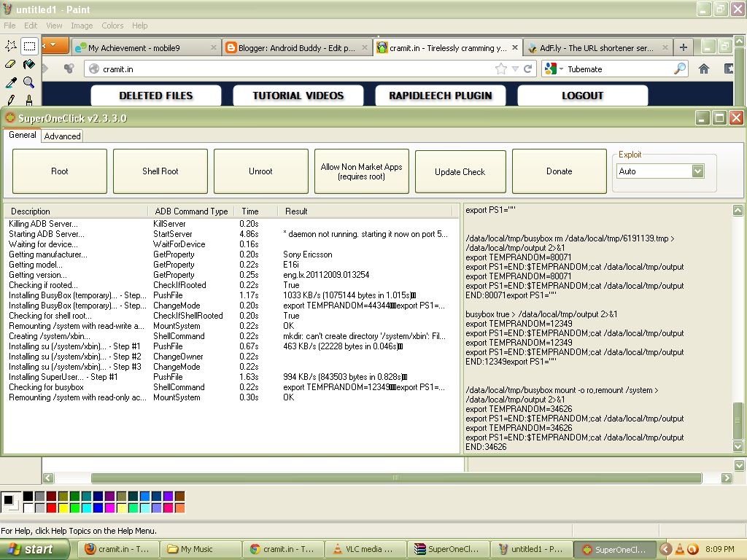Open the Colors menu in Paint

point(112,26)
